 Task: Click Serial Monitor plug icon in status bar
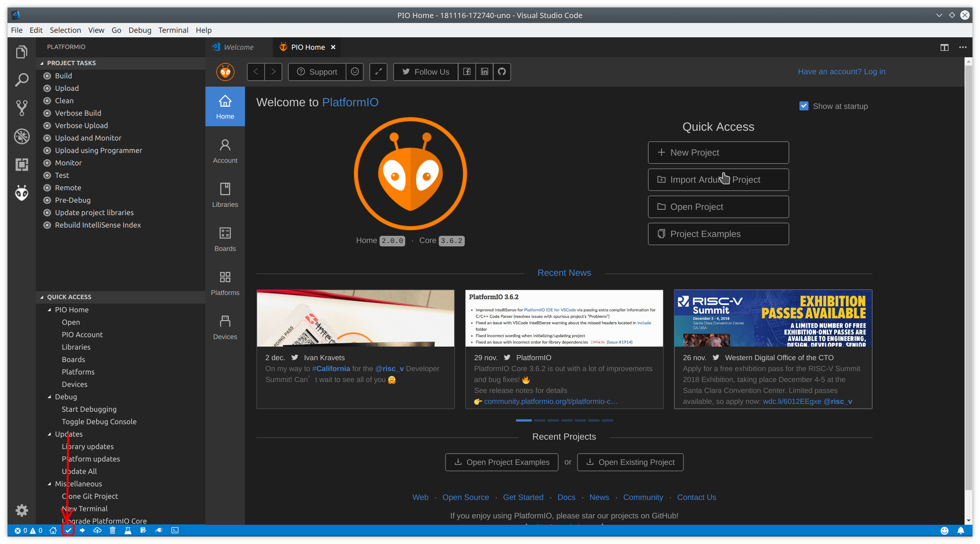[x=159, y=530]
